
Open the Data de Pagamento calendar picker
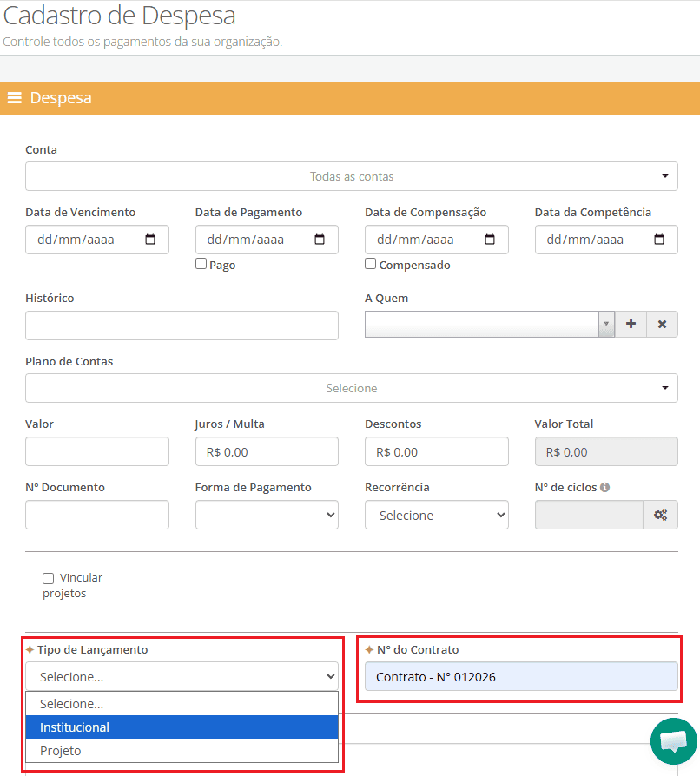320,240
